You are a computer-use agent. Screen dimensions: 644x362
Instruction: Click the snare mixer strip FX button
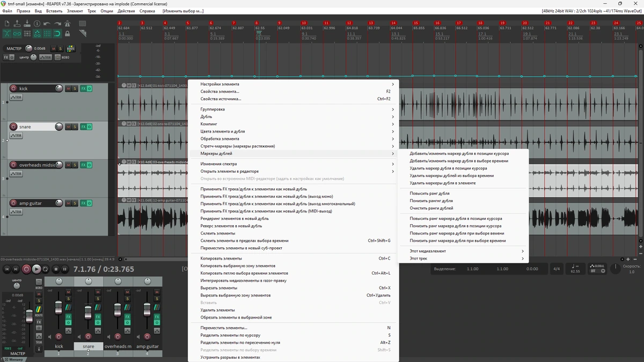[98, 317]
